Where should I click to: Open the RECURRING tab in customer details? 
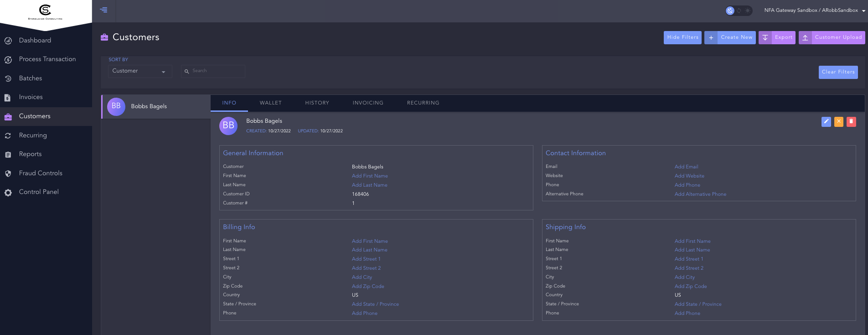coord(423,103)
